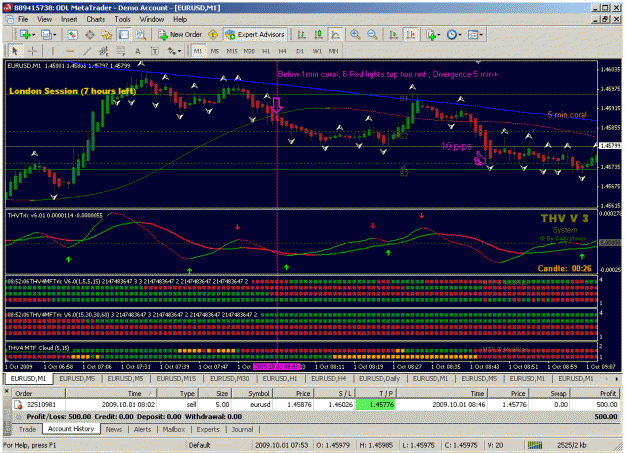Viewport: 625px width, 453px height.
Task: Toggle the Terminal panel icon
Action: 124,35
